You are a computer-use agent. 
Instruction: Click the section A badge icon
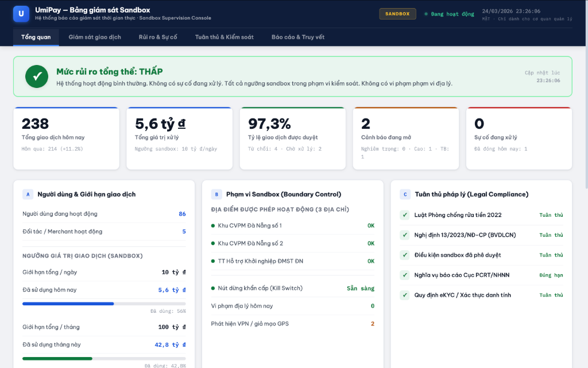click(x=28, y=194)
